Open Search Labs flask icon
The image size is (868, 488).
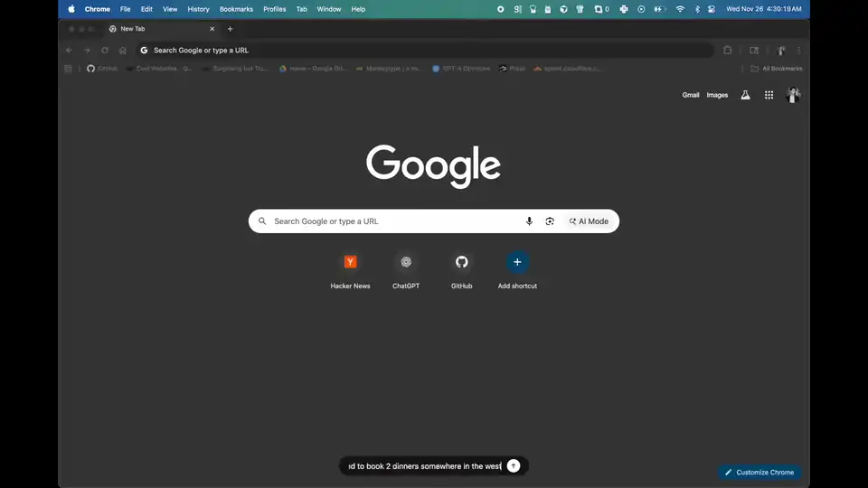[x=746, y=95]
